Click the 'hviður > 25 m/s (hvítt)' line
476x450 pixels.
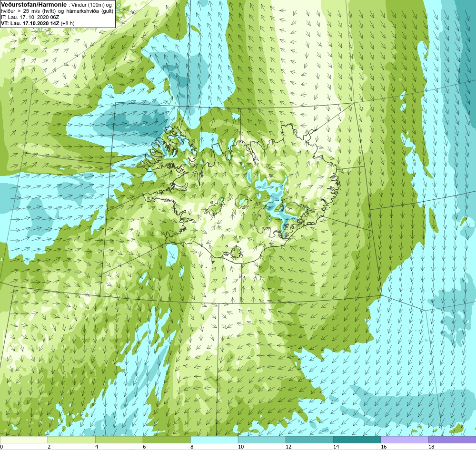(x=28, y=11)
